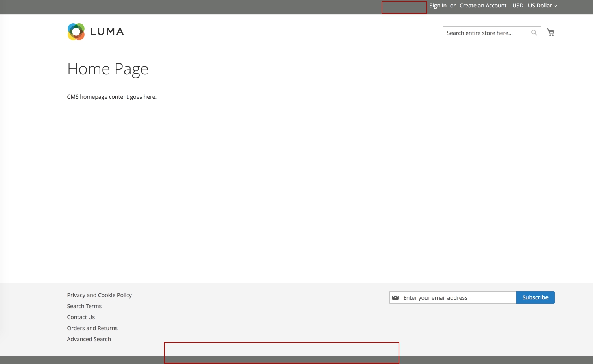Expand the USD - US Dollar currency dropdown
This screenshot has height=364, width=593.
(x=535, y=6)
